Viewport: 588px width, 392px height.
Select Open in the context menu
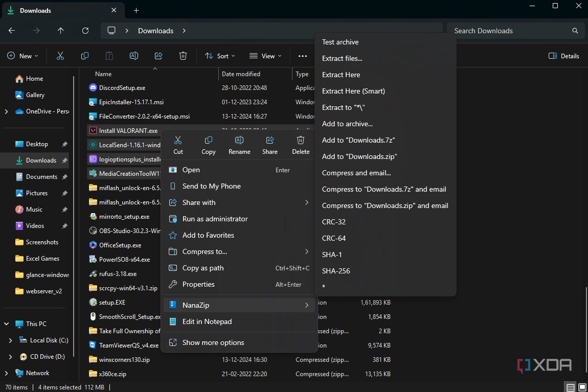(239, 170)
